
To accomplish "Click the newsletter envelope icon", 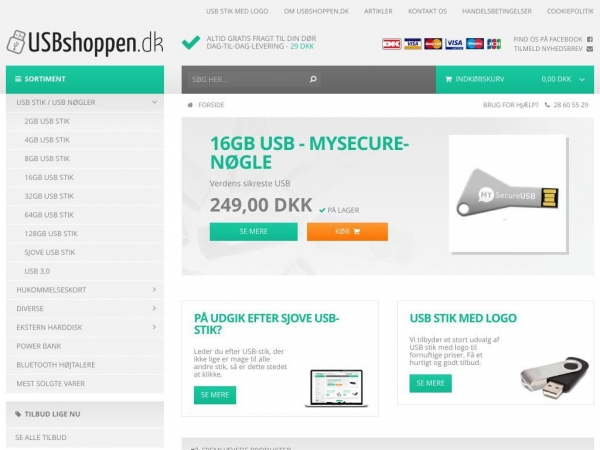I will click(590, 49).
